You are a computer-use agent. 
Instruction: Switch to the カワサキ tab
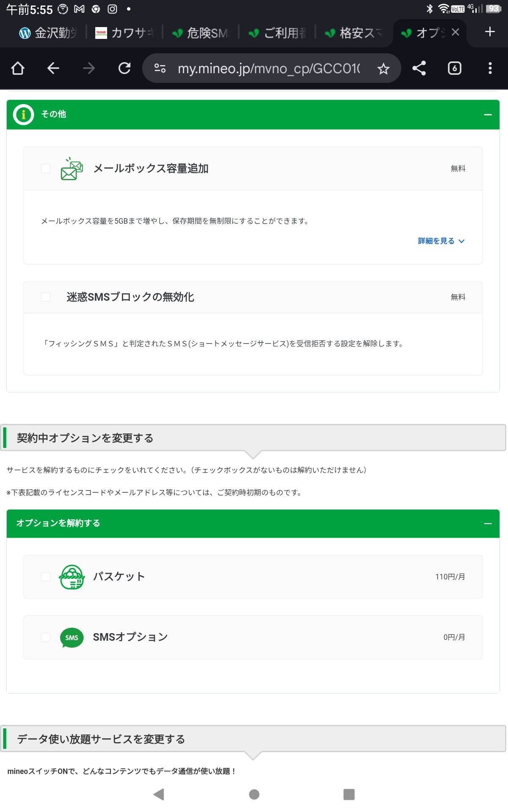tap(125, 33)
